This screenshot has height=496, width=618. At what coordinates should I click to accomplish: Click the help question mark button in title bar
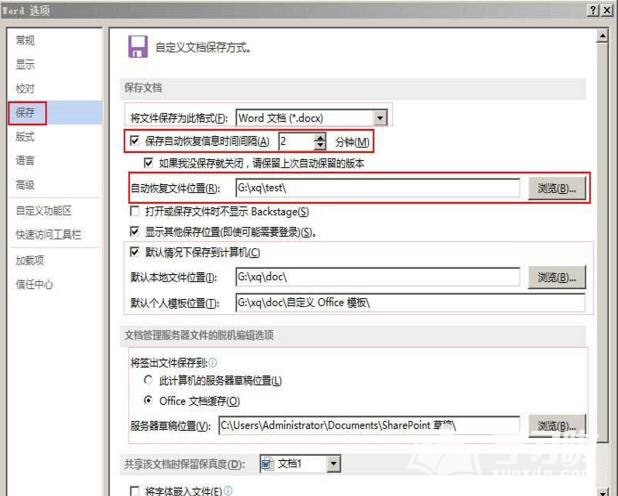593,10
